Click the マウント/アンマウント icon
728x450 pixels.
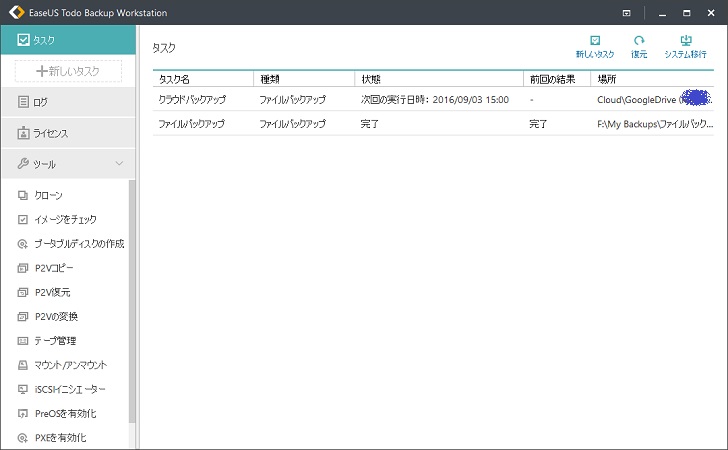point(22,365)
